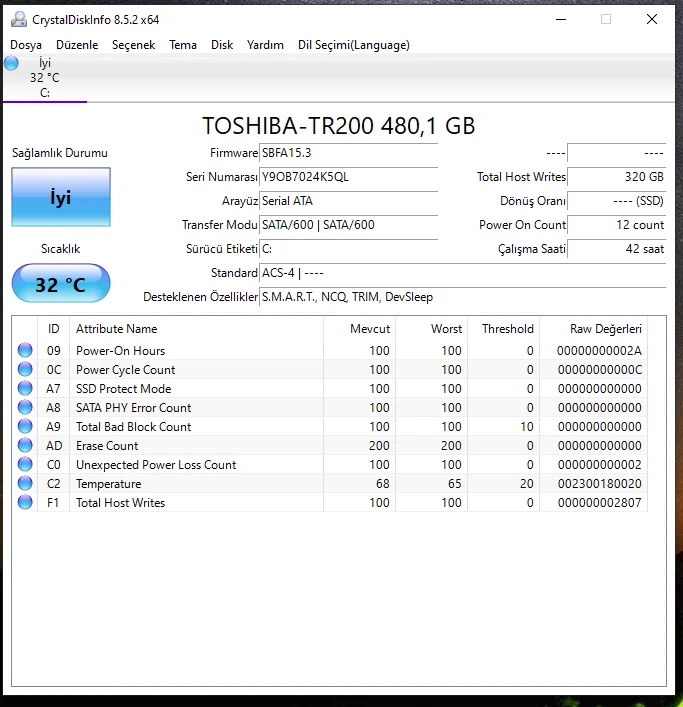Select the SSD Protect Mode attribute text

[124, 389]
